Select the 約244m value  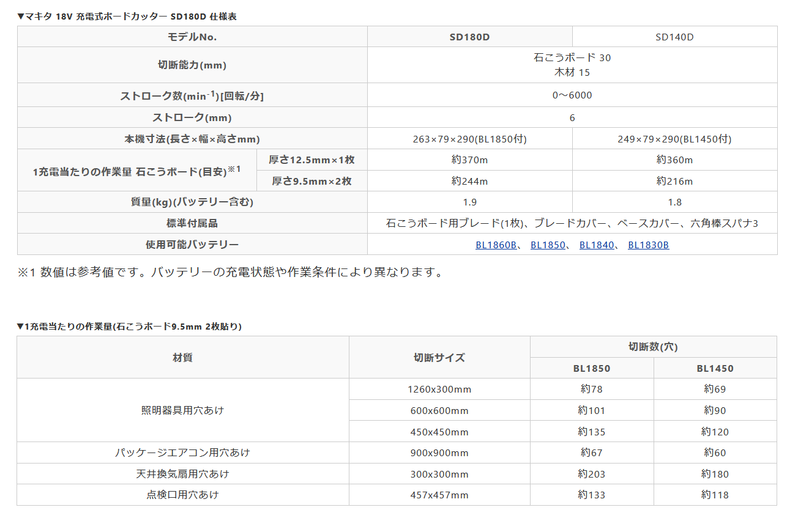click(470, 181)
